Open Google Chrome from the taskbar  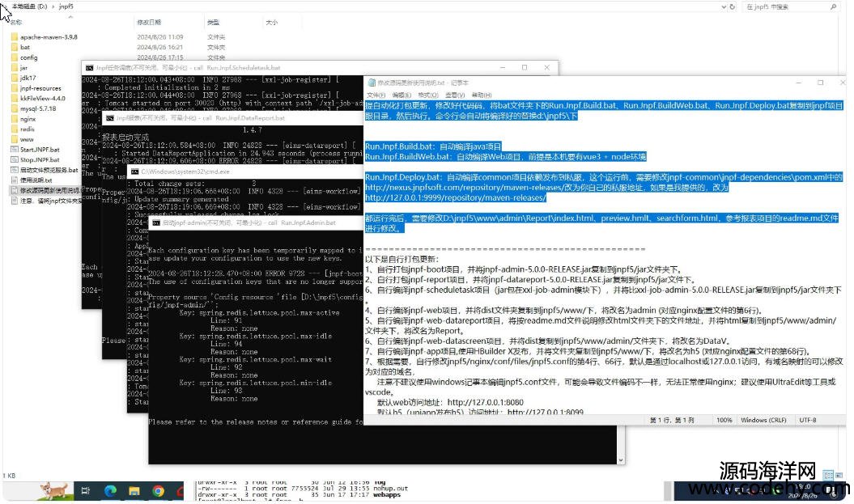[x=158, y=491]
